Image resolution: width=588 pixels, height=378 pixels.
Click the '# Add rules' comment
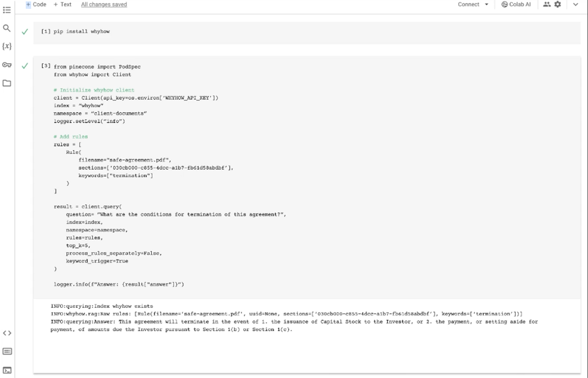click(71, 137)
